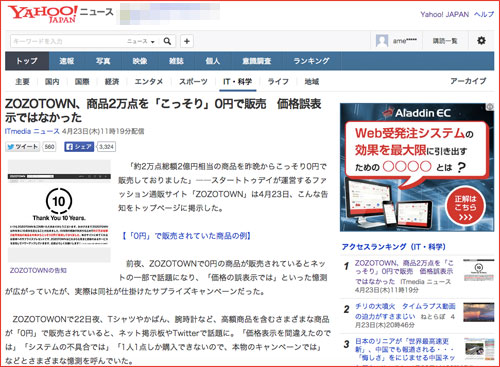Select the 写真 tab
Image resolution: width=500 pixels, height=367 pixels.
pos(103,61)
